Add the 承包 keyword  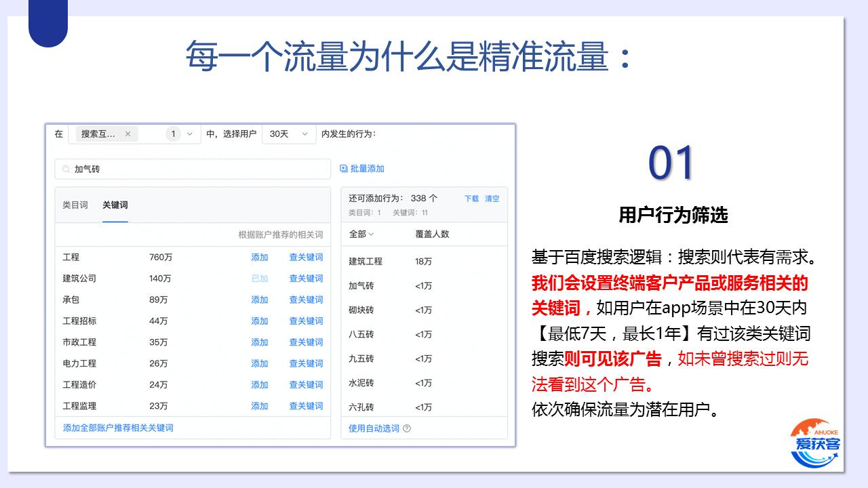coord(260,300)
